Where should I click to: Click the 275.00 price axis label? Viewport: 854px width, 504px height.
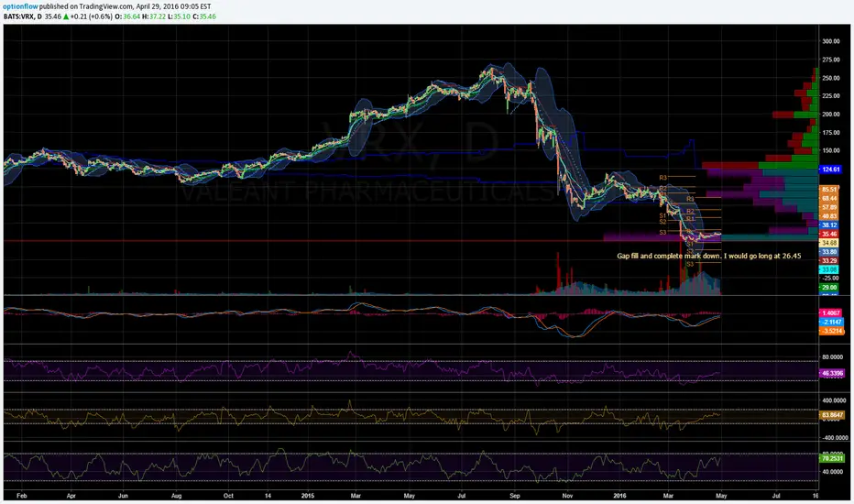[x=830, y=60]
